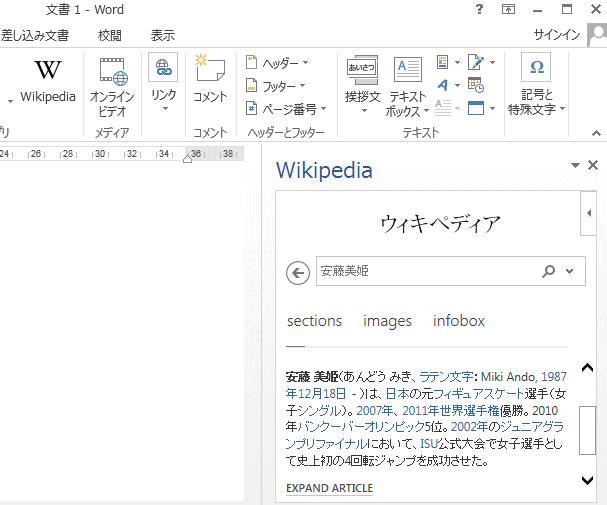This screenshot has height=505, width=607.
Task: Open the ISU link in article
Action: coord(429,443)
